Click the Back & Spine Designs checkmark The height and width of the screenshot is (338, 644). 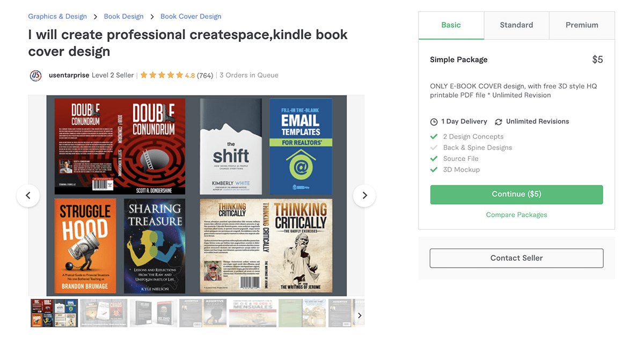[x=434, y=148]
